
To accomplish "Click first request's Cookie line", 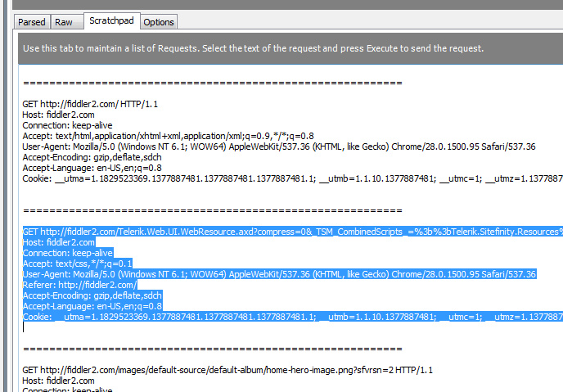I will pos(293,178).
